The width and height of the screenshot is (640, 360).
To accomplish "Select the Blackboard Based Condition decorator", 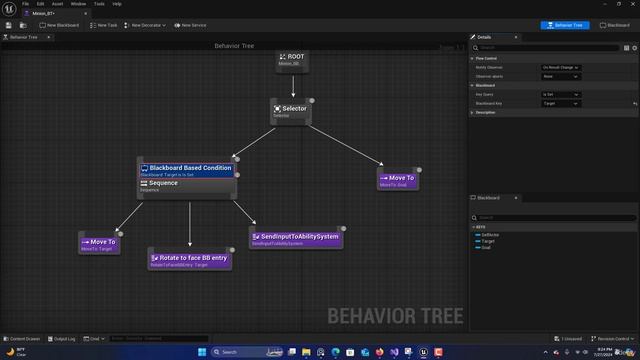I will (x=187, y=171).
